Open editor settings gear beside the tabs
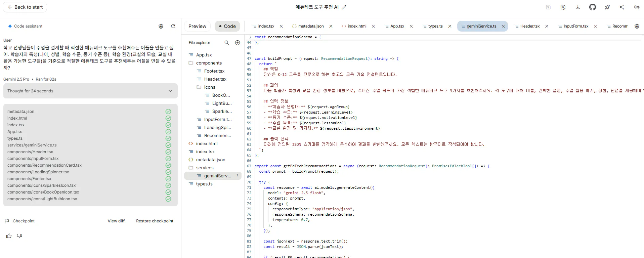The height and width of the screenshot is (258, 644). point(637,26)
